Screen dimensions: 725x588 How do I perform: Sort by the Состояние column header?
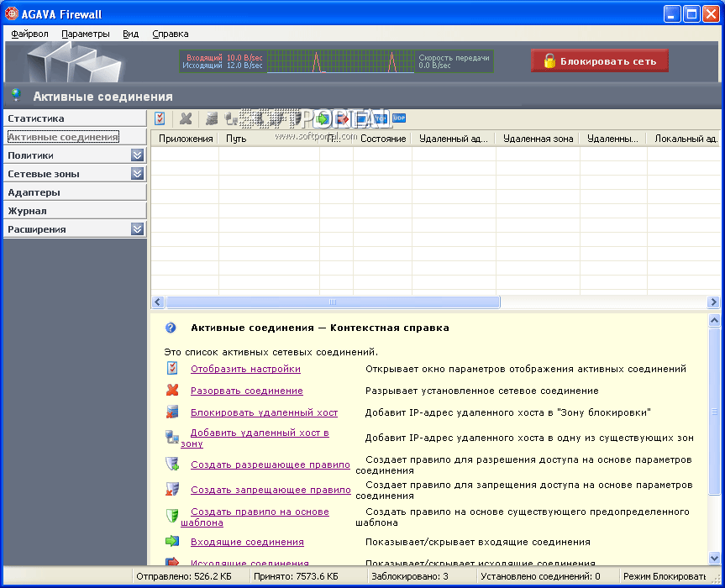383,139
